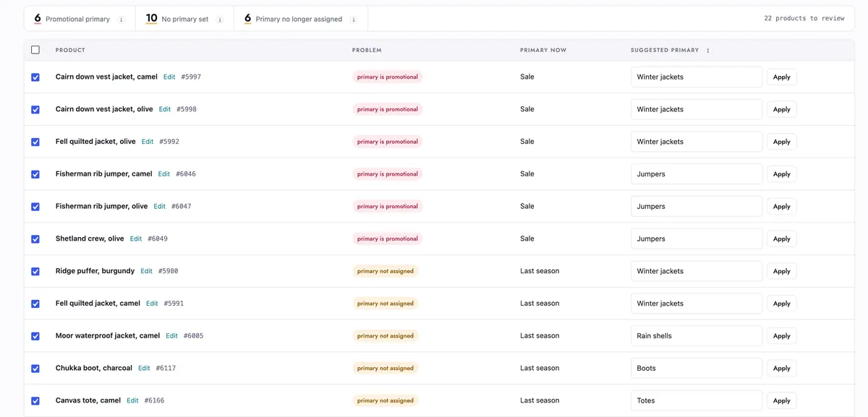The image size is (868, 417).
Task: Edit Chukka boot, charcoal
Action: [x=144, y=368]
